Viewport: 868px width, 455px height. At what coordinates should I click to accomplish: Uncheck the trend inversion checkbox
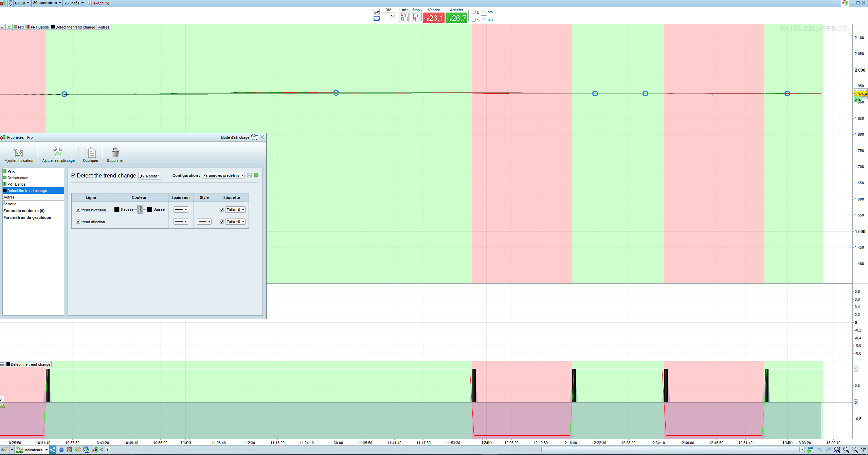point(78,210)
